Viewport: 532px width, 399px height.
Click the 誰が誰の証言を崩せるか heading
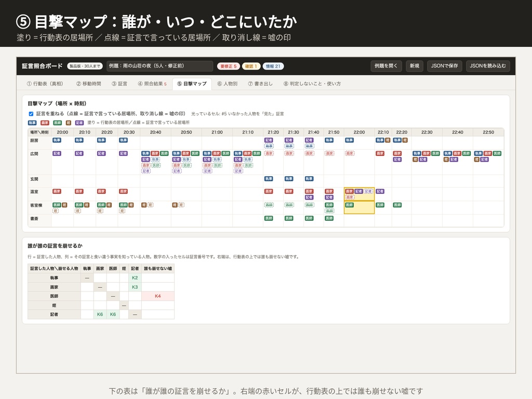[55, 246]
